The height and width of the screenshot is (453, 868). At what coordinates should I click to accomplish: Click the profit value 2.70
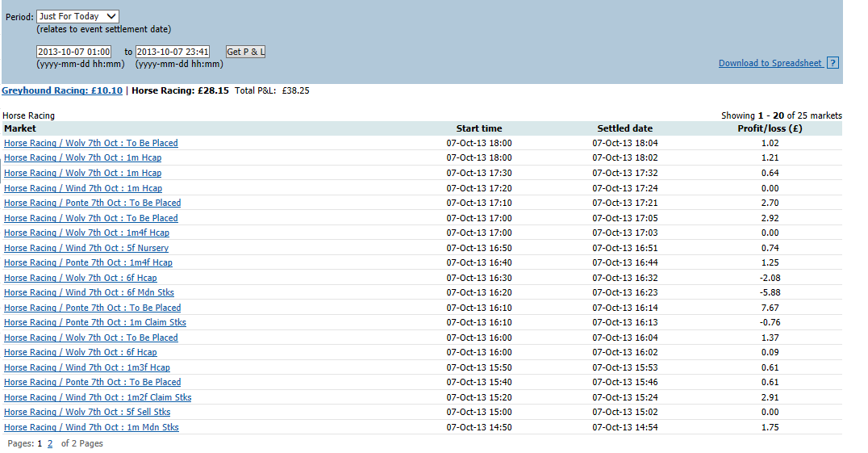(770, 203)
